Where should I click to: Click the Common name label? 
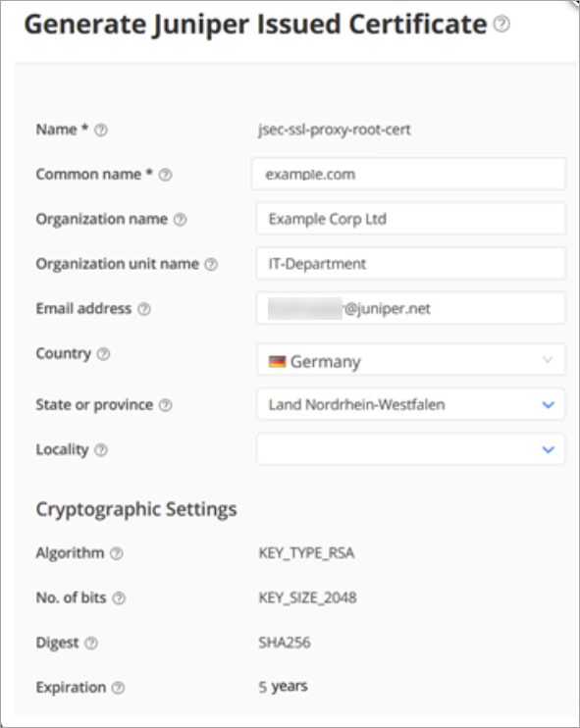[94, 175]
